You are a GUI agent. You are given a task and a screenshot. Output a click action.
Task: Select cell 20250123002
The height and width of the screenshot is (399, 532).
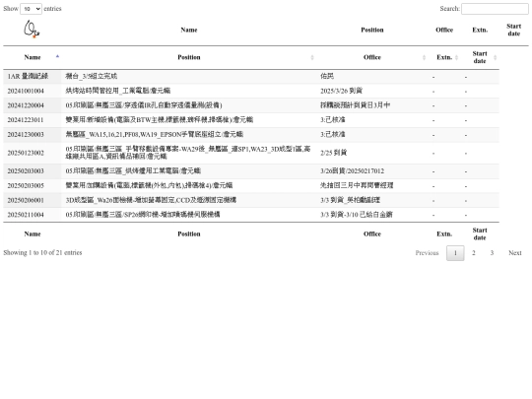(33, 153)
